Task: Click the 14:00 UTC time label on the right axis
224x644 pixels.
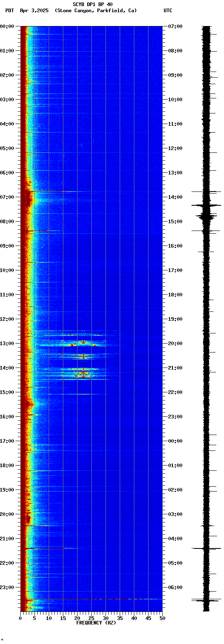Action: [x=175, y=197]
